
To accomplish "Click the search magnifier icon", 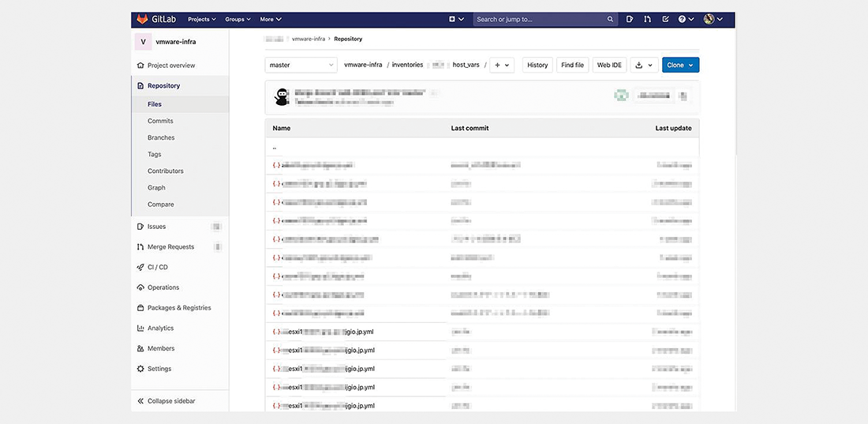I will tap(611, 19).
